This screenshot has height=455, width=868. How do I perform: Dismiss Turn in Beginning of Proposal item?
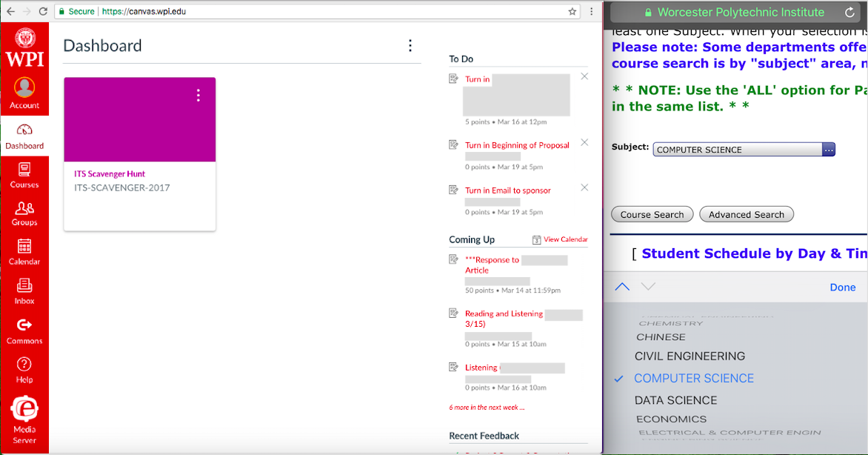pos(584,142)
